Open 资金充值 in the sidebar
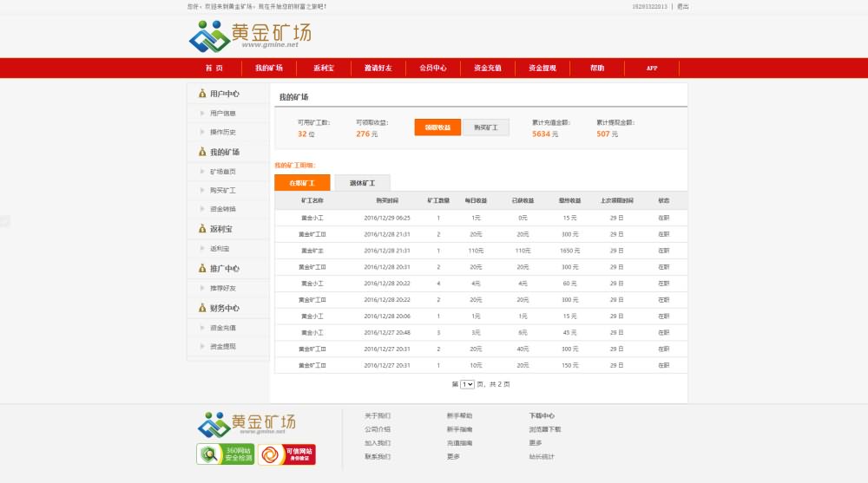 (223, 328)
